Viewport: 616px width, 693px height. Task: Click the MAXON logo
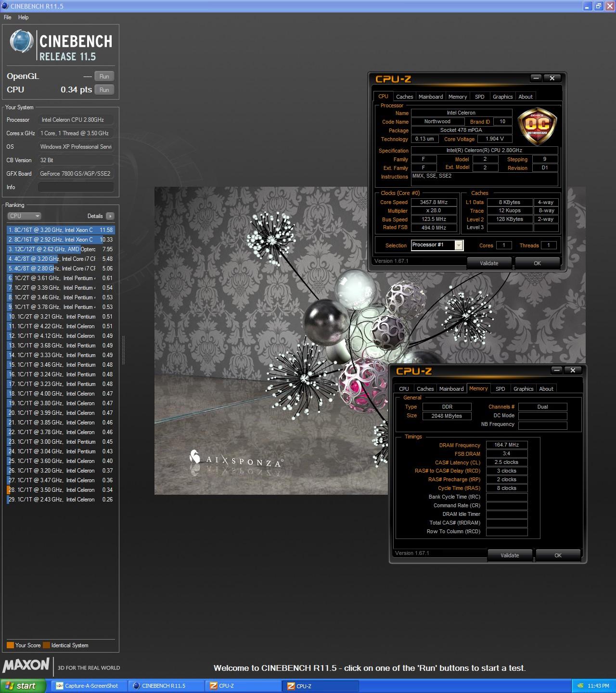tap(26, 665)
